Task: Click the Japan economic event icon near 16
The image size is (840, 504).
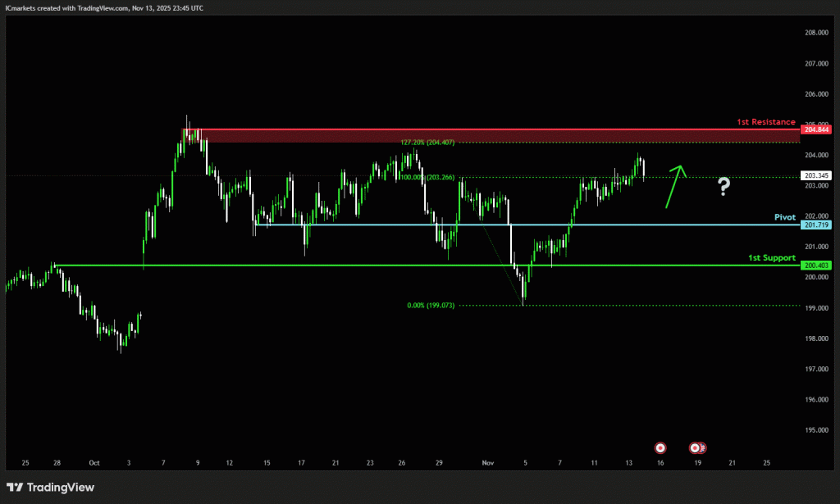Action: pyautogui.click(x=660, y=447)
